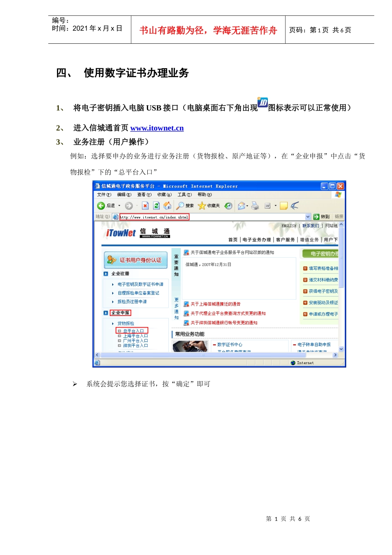Open the address bar dropdown arrow

(308, 217)
